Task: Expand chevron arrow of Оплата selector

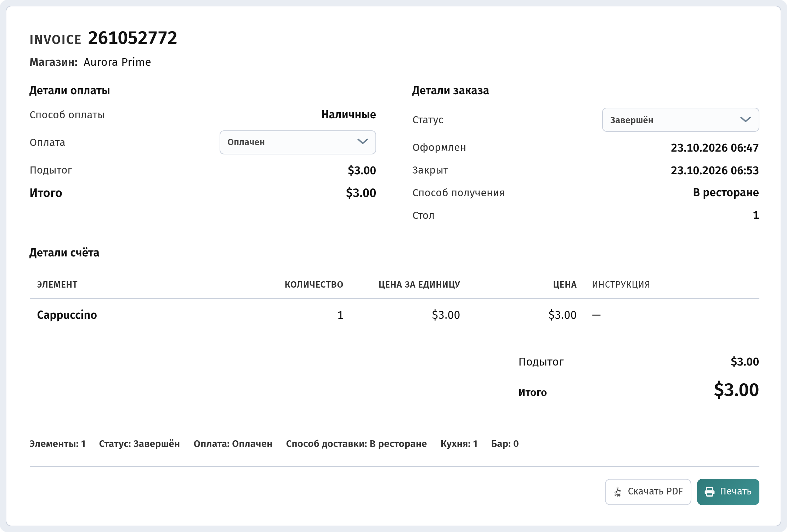Action: pyautogui.click(x=362, y=142)
